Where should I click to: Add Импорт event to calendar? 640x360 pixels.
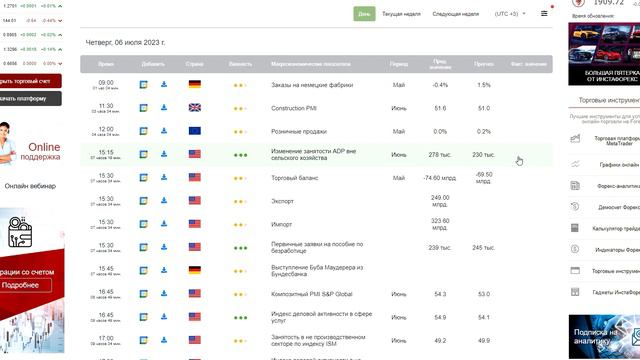click(x=143, y=224)
